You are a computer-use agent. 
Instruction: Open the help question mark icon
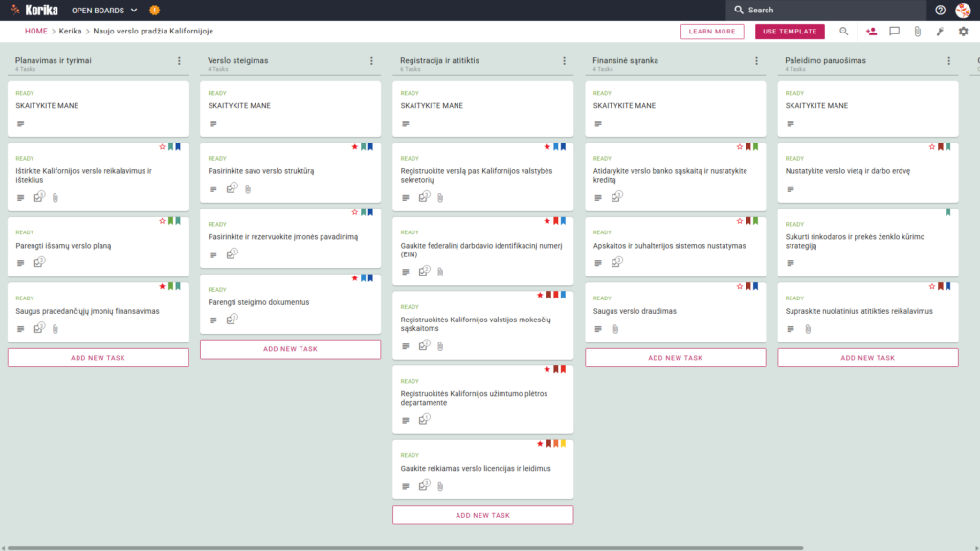(940, 10)
